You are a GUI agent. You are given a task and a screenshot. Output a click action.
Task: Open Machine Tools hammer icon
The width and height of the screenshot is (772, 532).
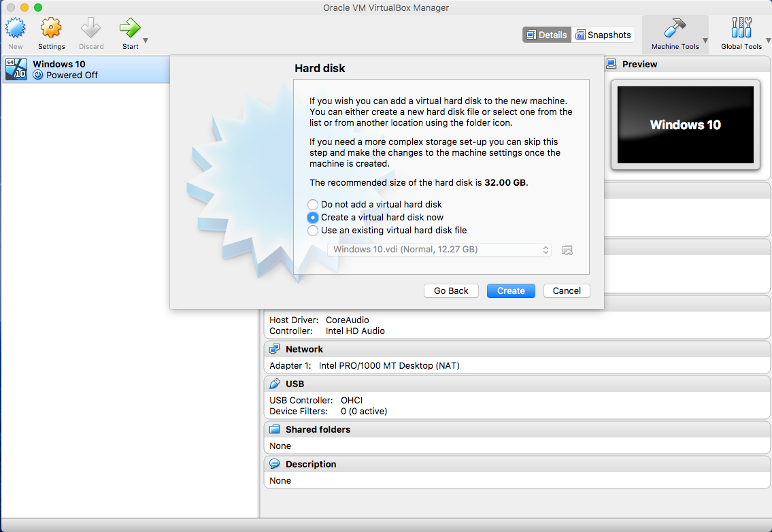[x=675, y=28]
